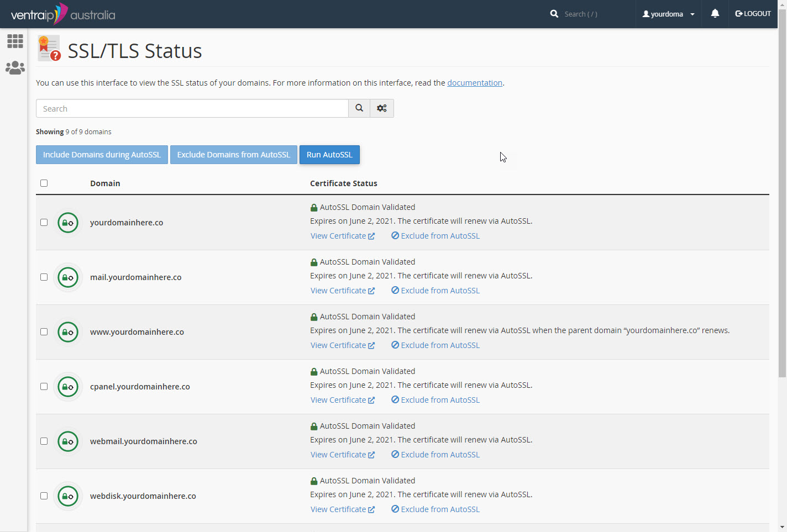Expand the yourdoma user account dropdown
787x532 pixels.
pos(668,14)
